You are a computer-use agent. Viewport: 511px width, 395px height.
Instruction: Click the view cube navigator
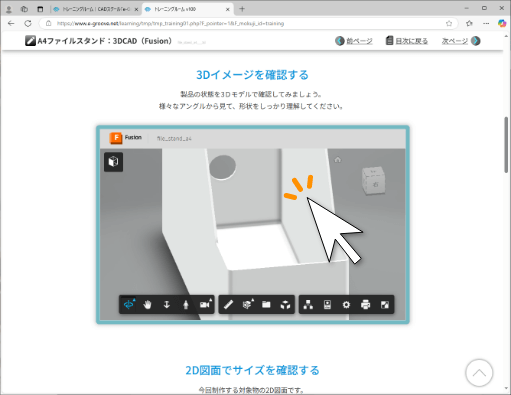(x=374, y=180)
